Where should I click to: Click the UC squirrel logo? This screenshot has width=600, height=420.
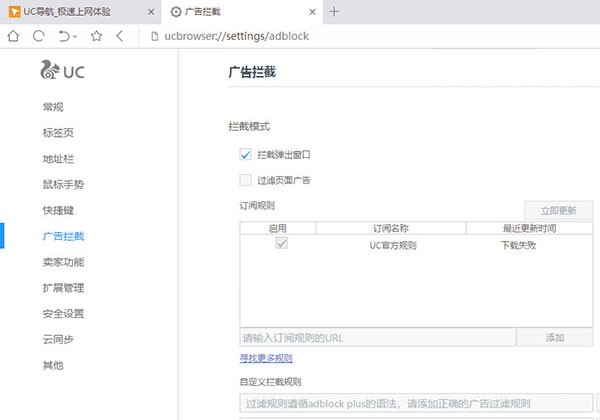tap(62, 70)
